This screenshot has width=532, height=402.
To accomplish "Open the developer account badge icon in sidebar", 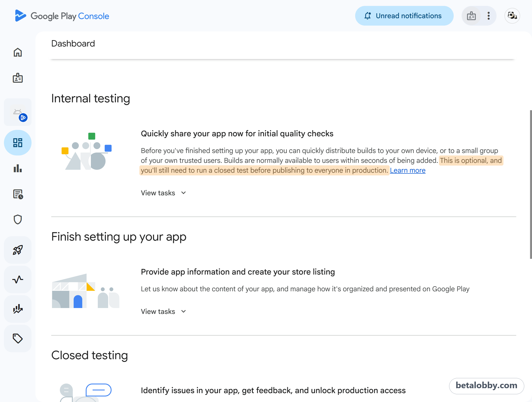I will 18,78.
